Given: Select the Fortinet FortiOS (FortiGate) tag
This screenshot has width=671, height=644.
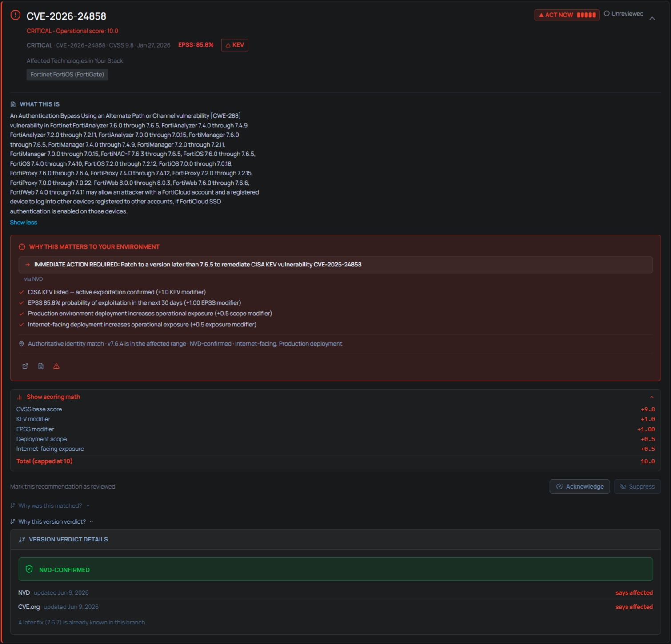Looking at the screenshot, I should (67, 75).
